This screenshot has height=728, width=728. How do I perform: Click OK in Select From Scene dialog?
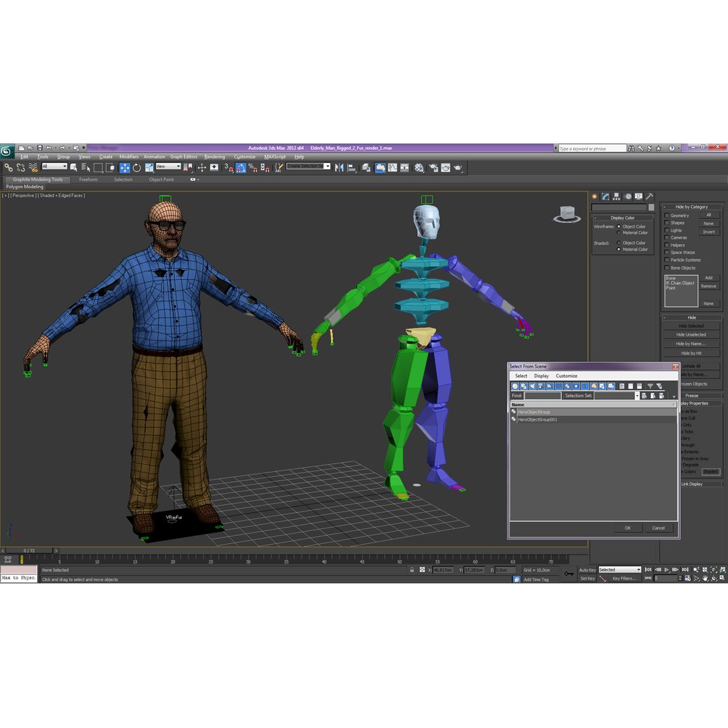coord(628,528)
